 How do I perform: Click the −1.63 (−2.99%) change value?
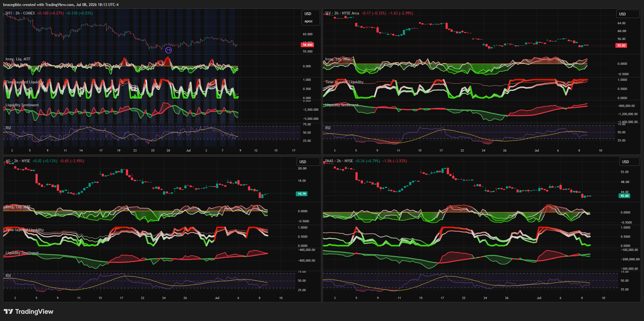pos(401,13)
